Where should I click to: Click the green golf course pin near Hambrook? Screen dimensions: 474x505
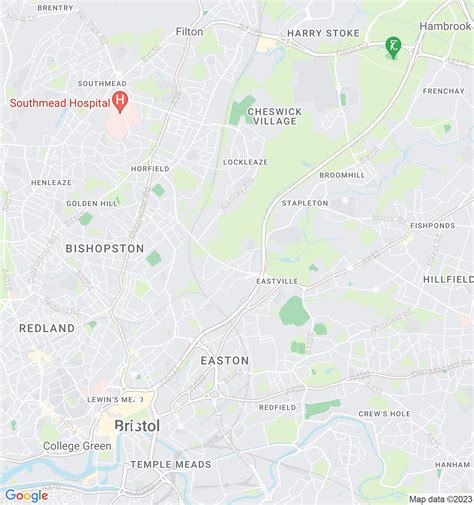[x=393, y=48]
